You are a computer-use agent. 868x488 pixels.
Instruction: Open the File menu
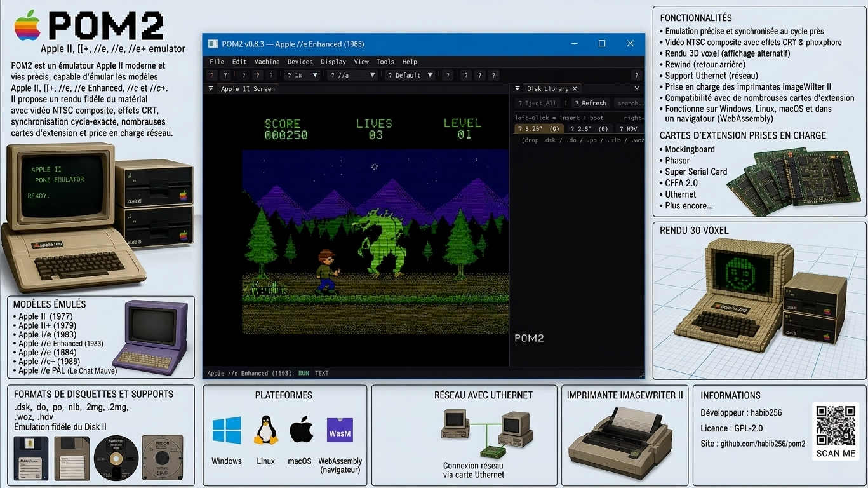click(x=217, y=62)
